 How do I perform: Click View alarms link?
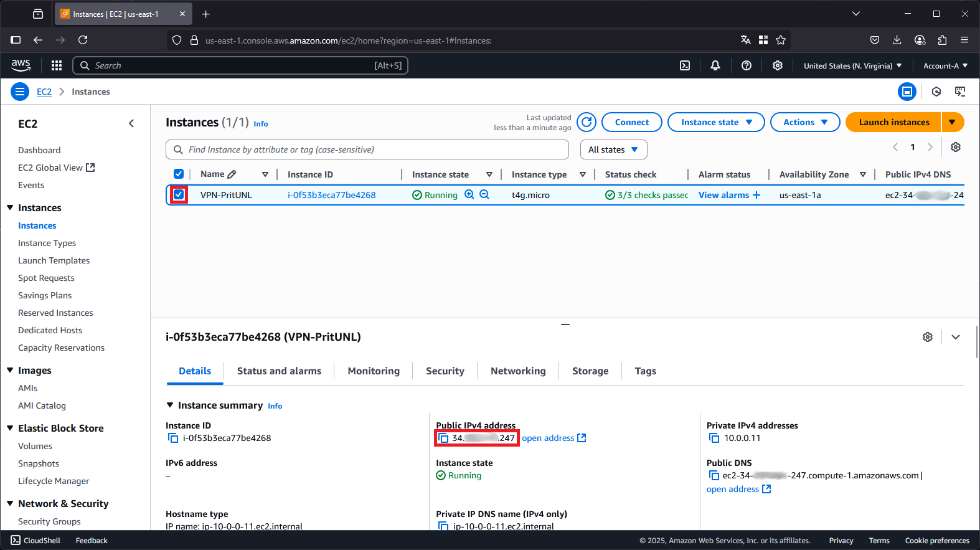tap(730, 195)
